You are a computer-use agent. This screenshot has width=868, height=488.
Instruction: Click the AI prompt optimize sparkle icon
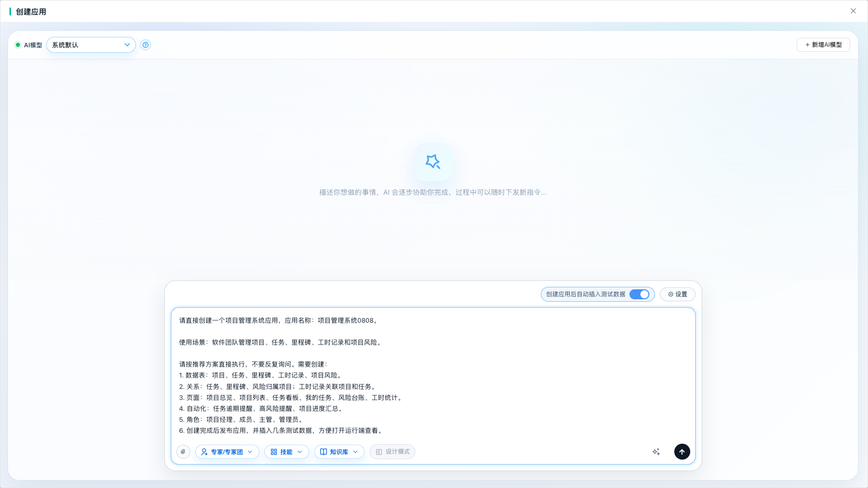click(656, 452)
